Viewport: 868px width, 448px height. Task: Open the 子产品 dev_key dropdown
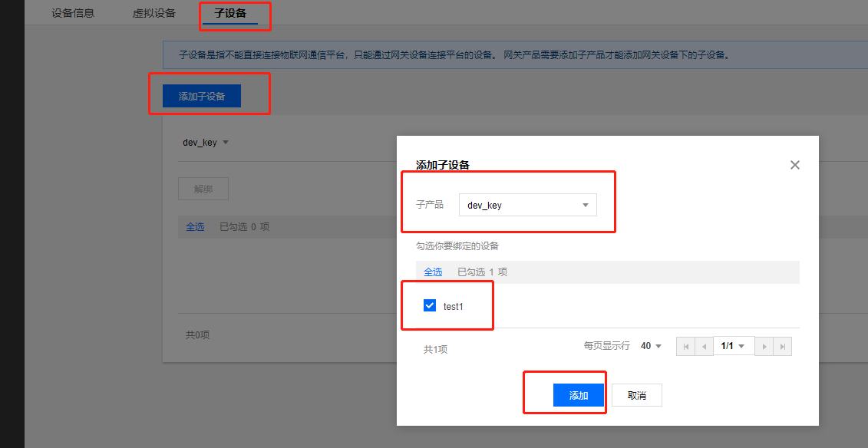tap(527, 205)
